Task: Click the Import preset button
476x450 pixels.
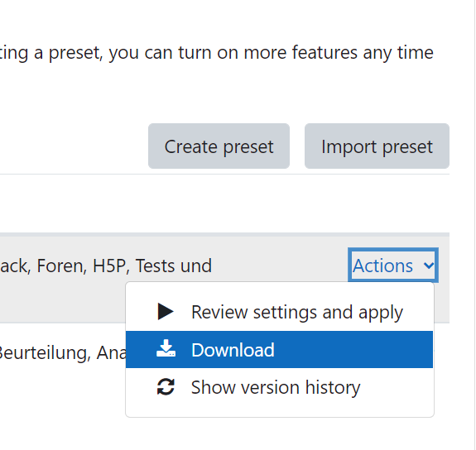Action: point(377,146)
